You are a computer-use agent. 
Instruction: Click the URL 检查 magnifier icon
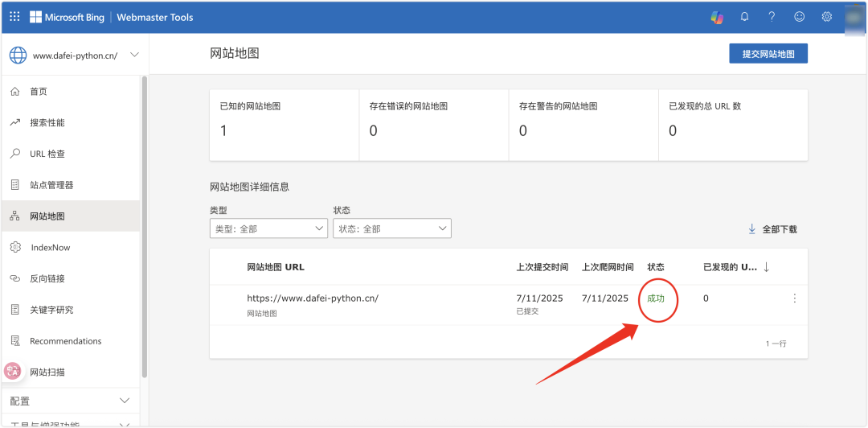click(15, 154)
